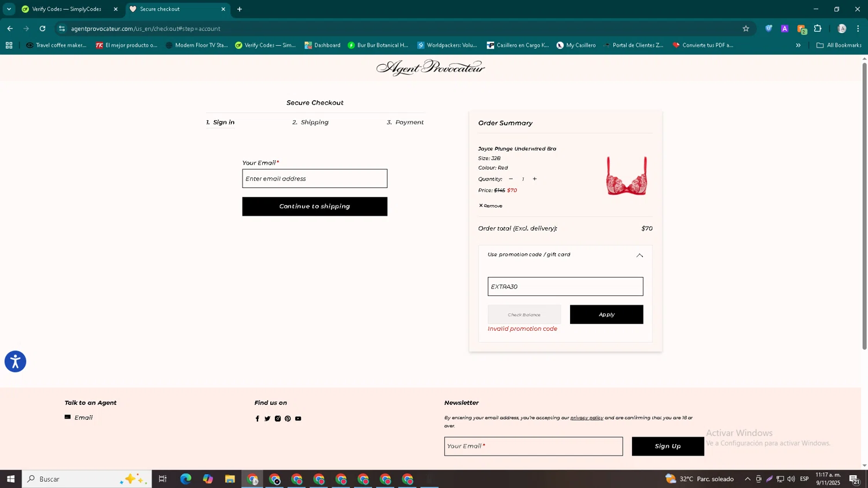Bookmark this page with star icon
868x488 pixels.
click(x=746, y=28)
